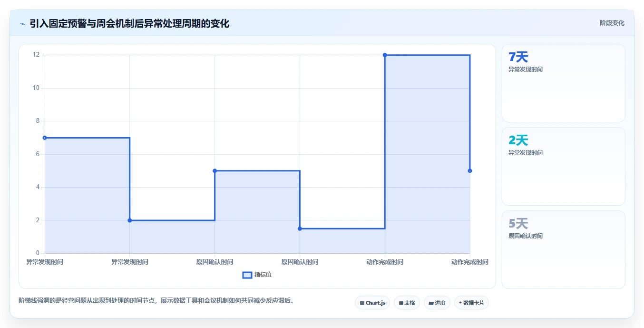Screen dimensions: 644x328
Task: Open the 7天 metric card
Action: 563,83
